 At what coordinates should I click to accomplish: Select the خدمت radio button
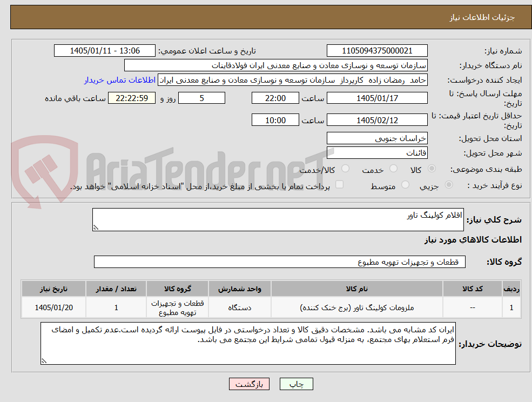(393, 169)
